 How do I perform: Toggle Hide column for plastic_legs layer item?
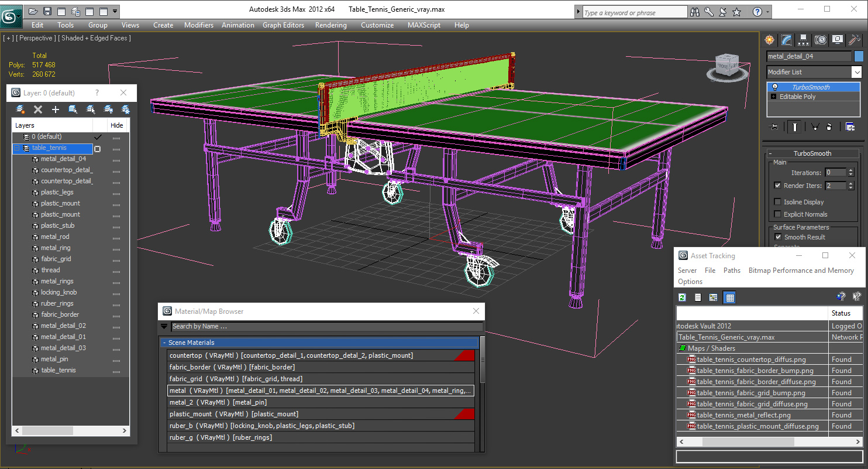coord(116,193)
